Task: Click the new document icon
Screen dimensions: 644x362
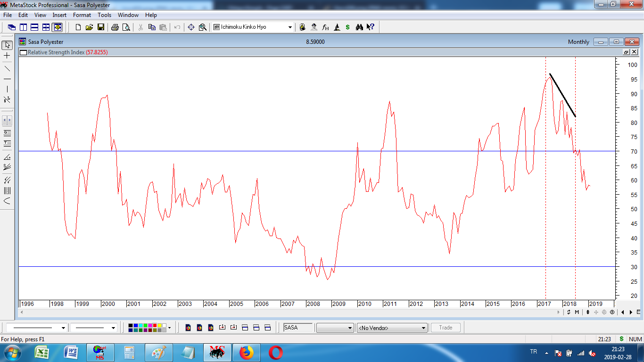Action: coord(78,27)
